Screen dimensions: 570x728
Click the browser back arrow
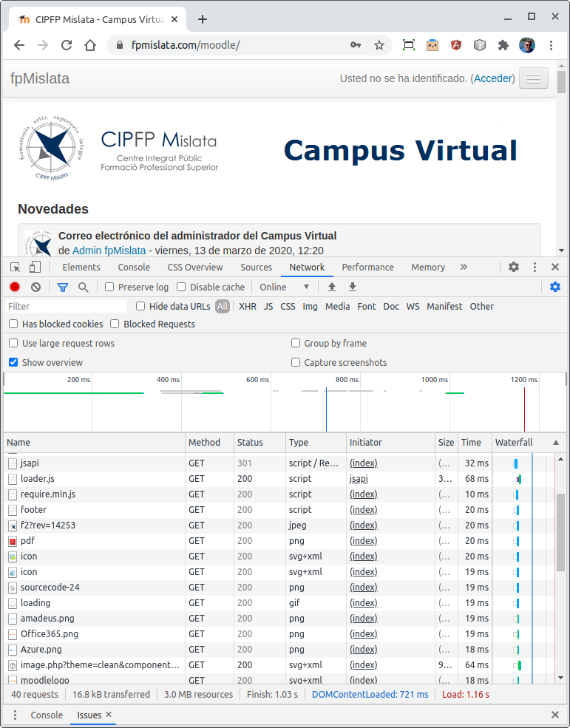pos(19,45)
